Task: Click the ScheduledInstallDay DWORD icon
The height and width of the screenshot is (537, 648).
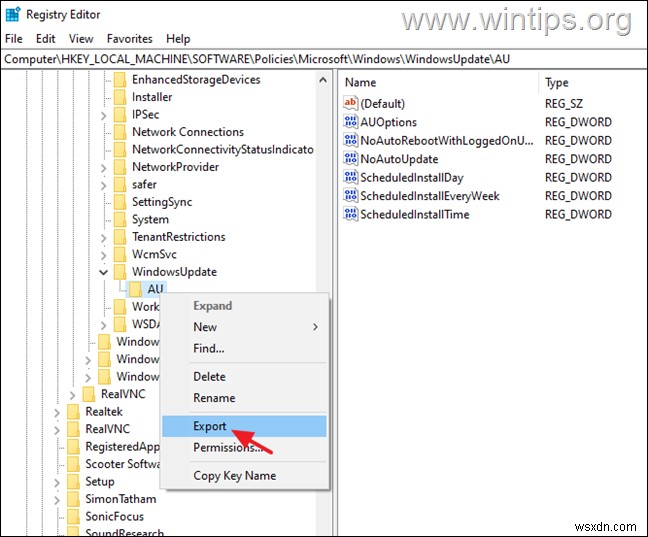Action: [x=350, y=177]
